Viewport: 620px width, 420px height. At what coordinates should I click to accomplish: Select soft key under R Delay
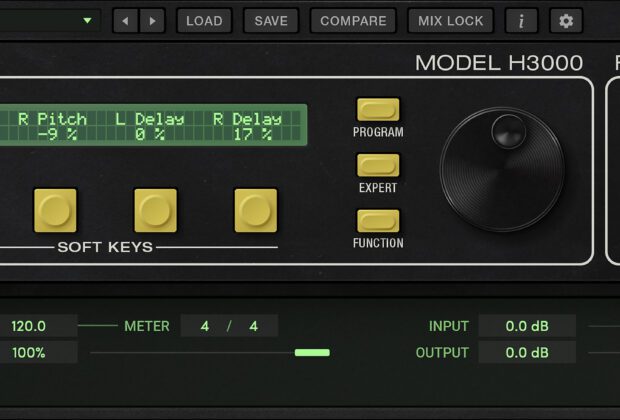click(x=256, y=210)
